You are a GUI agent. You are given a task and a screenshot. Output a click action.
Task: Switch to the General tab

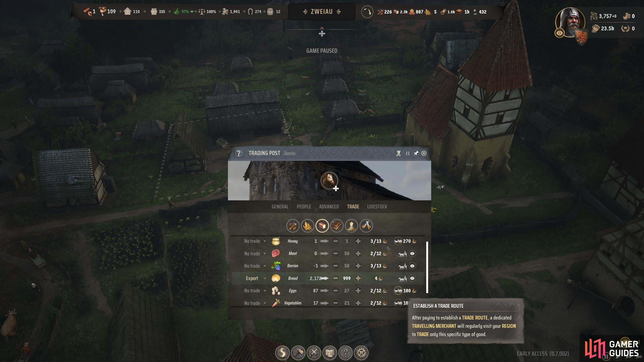pyautogui.click(x=280, y=206)
